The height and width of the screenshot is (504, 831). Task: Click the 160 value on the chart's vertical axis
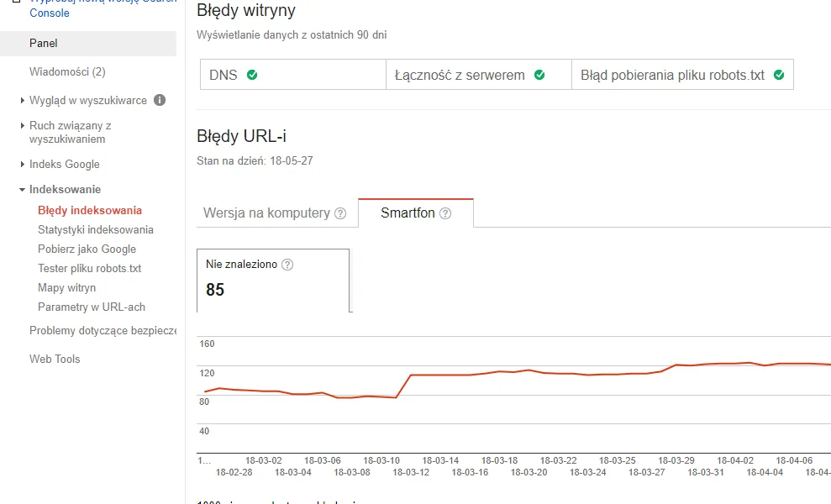[207, 344]
